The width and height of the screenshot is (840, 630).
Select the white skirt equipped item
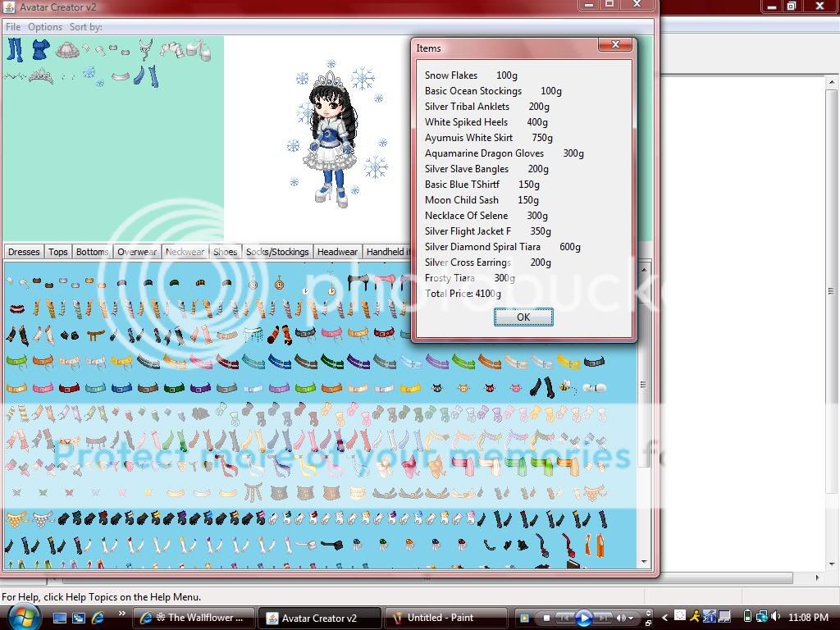coord(67,50)
